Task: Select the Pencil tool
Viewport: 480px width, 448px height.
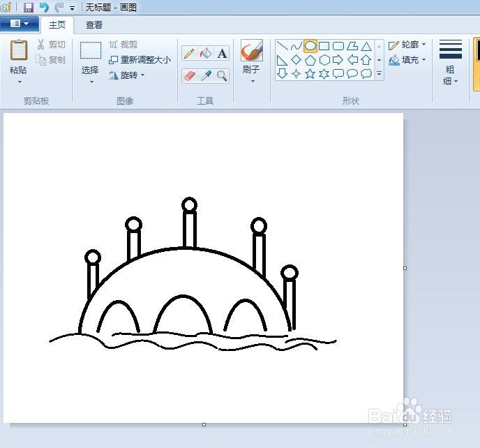Action: pyautogui.click(x=189, y=54)
